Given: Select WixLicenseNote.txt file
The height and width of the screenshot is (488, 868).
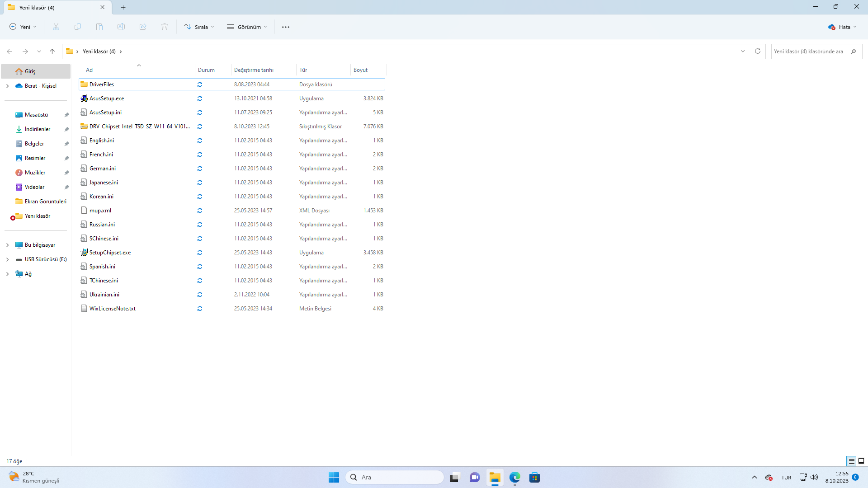Looking at the screenshot, I should 232,309.
